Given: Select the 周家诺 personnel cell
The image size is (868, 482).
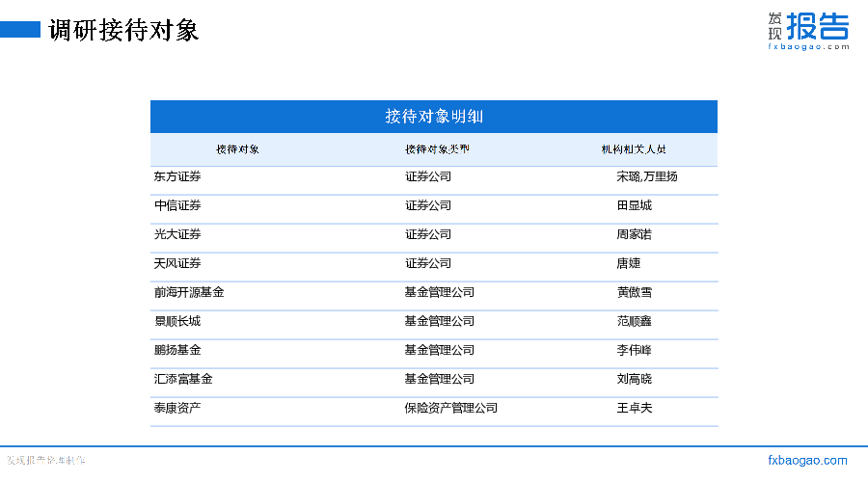Looking at the screenshot, I should tap(635, 234).
